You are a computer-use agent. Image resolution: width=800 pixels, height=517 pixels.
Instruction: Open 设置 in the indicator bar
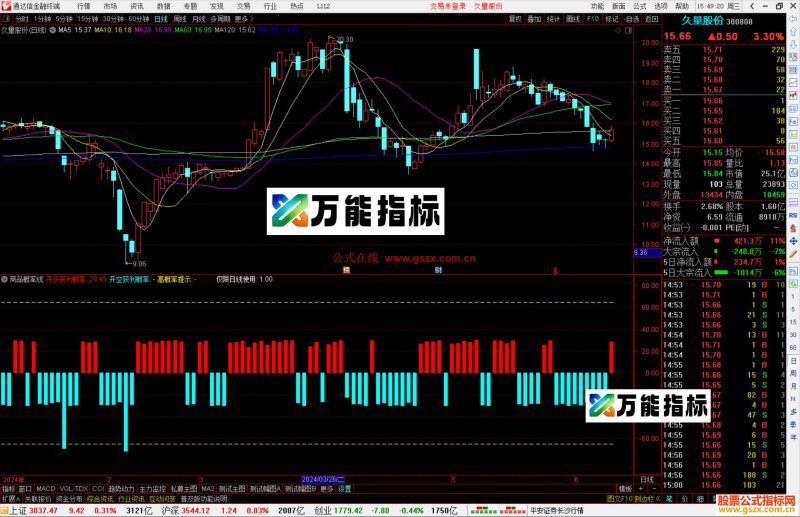tap(345, 489)
